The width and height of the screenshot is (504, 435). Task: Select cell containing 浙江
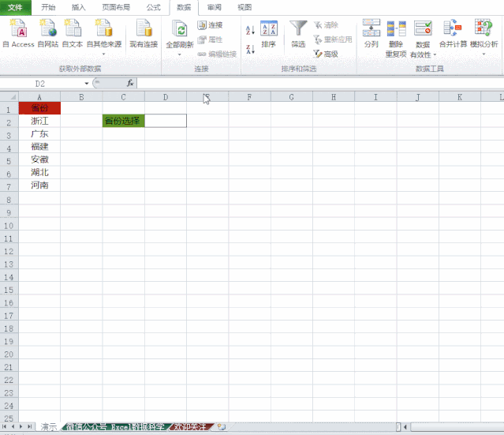[x=39, y=121]
